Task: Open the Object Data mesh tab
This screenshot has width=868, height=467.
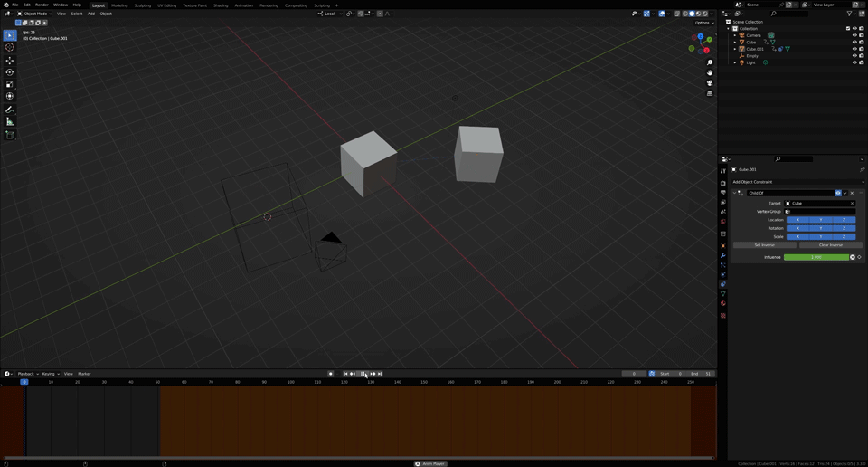Action: [723, 294]
